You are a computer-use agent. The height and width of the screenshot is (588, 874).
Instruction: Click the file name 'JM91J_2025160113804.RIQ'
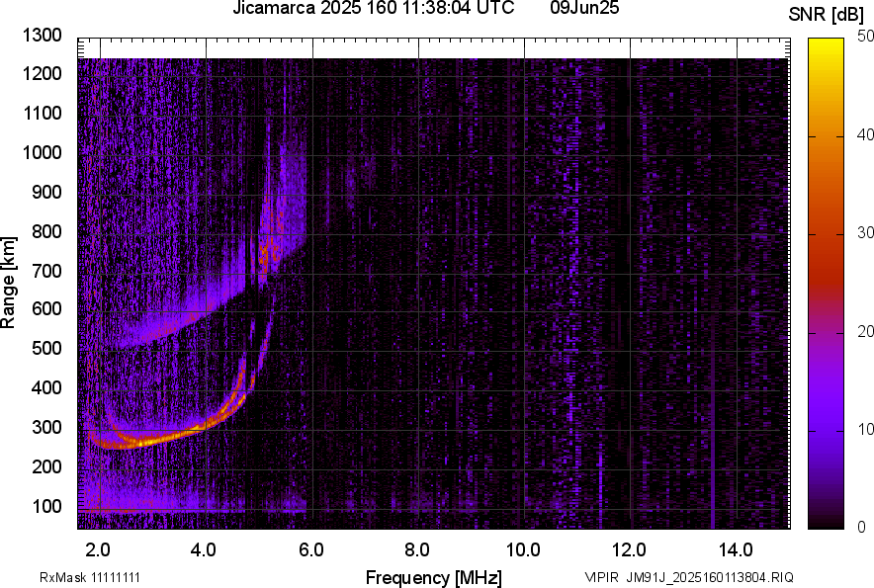(710, 577)
